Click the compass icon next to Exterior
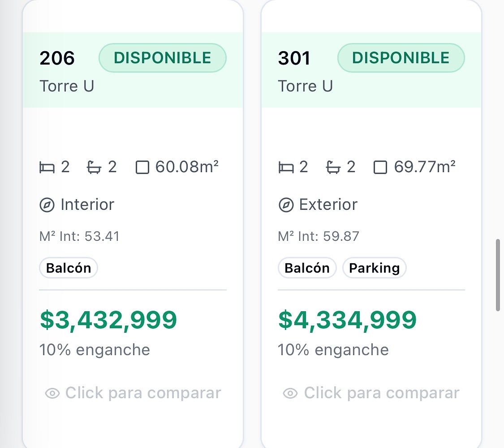Image resolution: width=504 pixels, height=448 pixels. coord(286,205)
